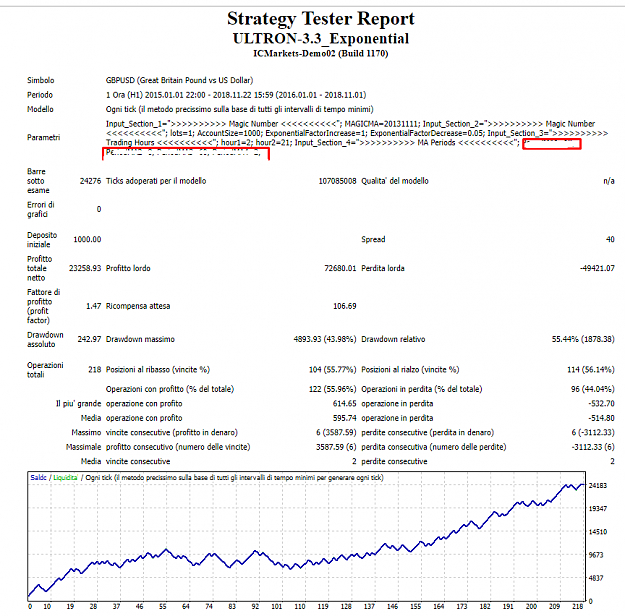Image resolution: width=625 pixels, height=616 pixels.
Task: Click profitable trades value 122 (55.96%)
Action: pyautogui.click(x=332, y=389)
